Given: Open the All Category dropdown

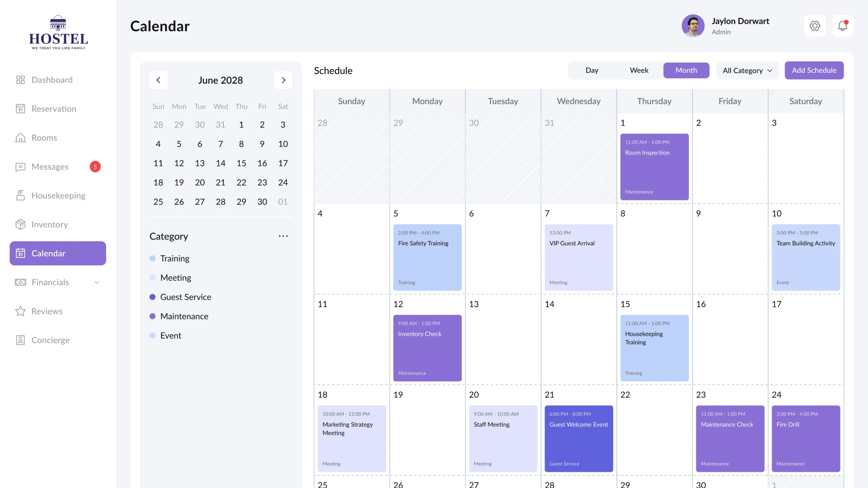Looking at the screenshot, I should 747,70.
